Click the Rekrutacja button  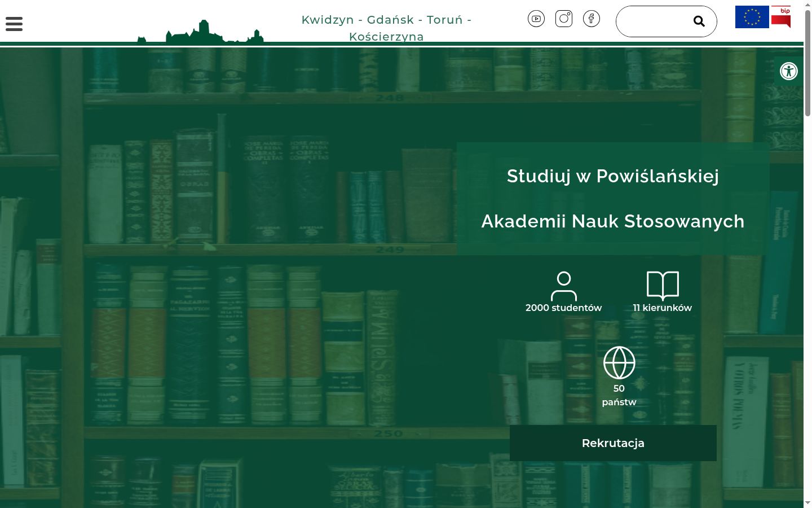613,443
